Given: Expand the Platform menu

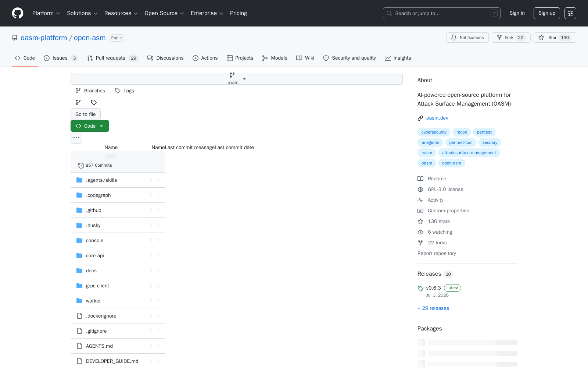Looking at the screenshot, I should (46, 13).
